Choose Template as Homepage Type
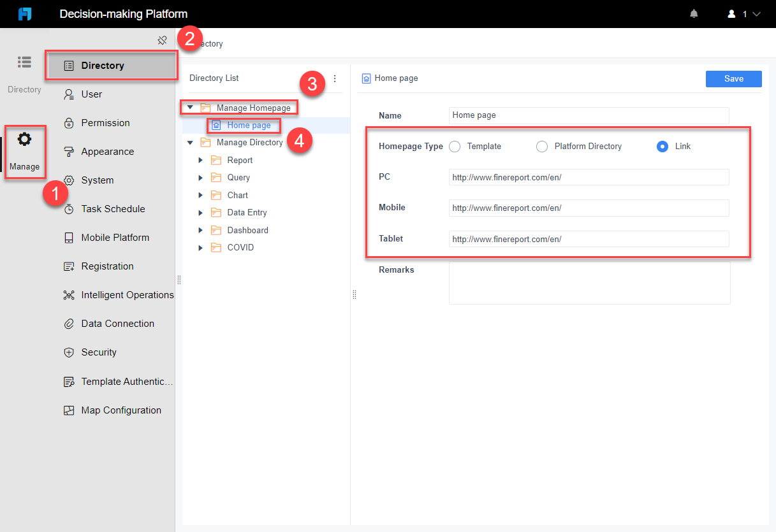The height and width of the screenshot is (532, 776). click(x=455, y=146)
